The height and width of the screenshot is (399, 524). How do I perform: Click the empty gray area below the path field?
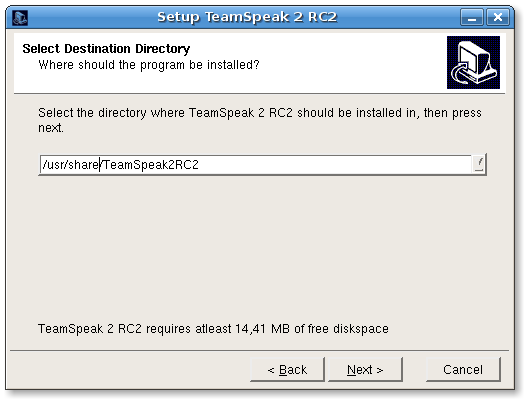pyautogui.click(x=261, y=247)
